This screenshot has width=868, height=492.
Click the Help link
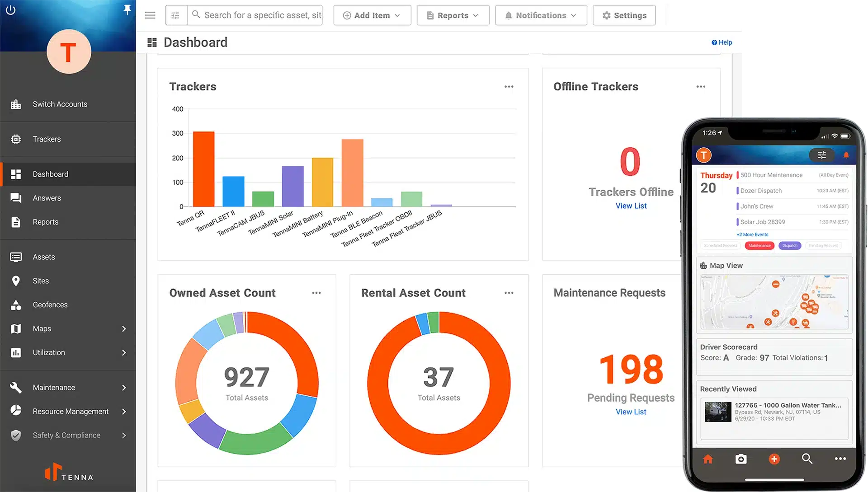722,42
